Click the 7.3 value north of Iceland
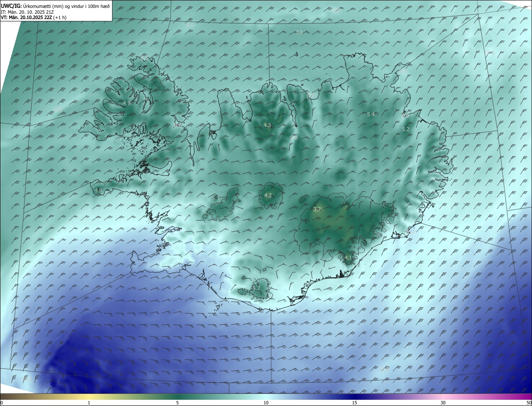The image size is (532, 406). coord(298,32)
